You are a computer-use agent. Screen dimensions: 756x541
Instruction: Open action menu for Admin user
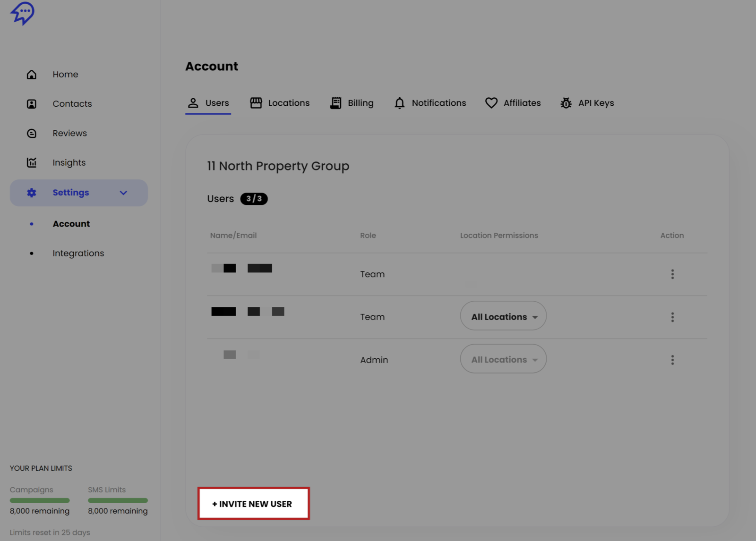coord(672,360)
